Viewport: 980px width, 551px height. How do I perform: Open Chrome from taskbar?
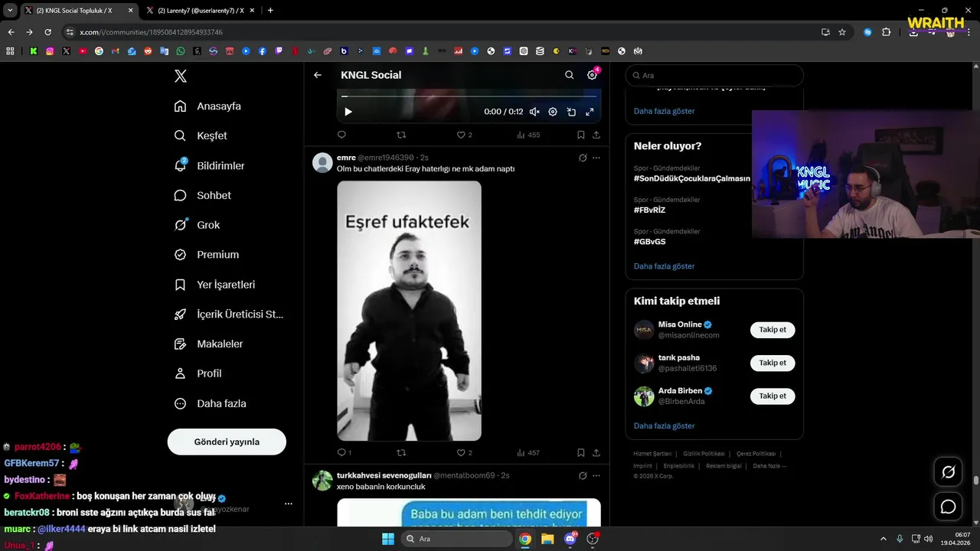pyautogui.click(x=525, y=539)
